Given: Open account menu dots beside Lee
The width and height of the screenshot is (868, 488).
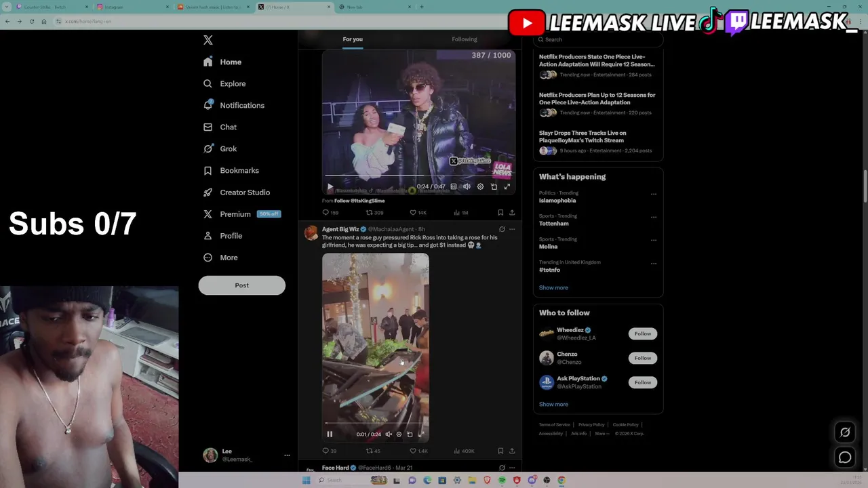Looking at the screenshot, I should (x=287, y=455).
